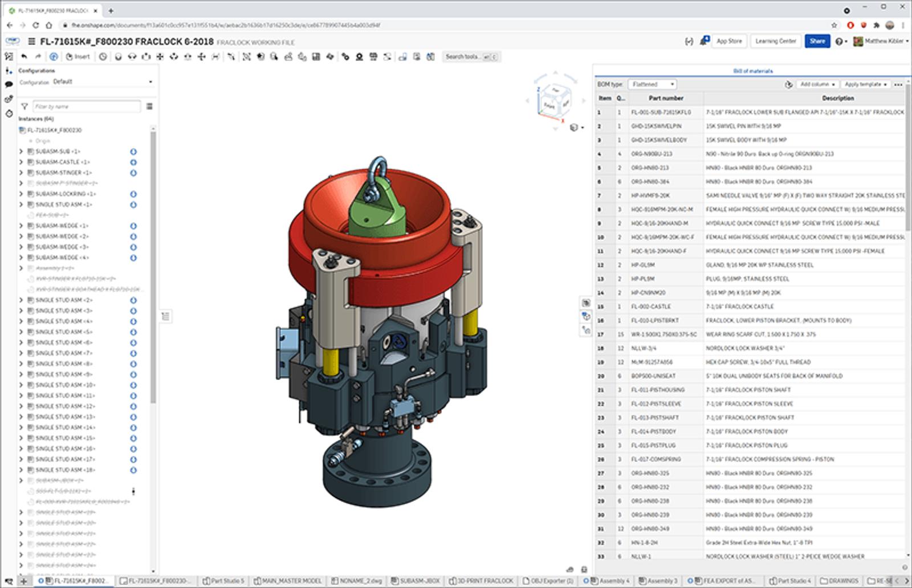Open the three-dots menu in the BOM panel
This screenshot has height=588, width=912.
(898, 84)
